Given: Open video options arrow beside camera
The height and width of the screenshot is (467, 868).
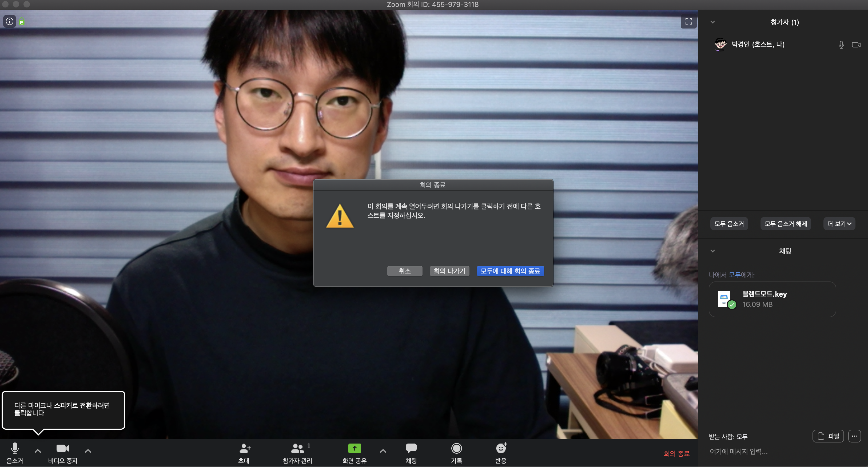Looking at the screenshot, I should (88, 451).
